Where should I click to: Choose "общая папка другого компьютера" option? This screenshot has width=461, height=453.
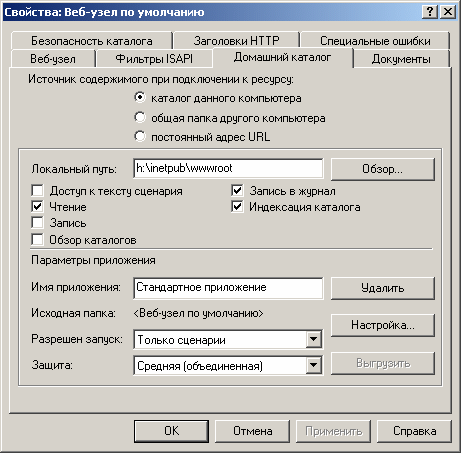tap(140, 117)
